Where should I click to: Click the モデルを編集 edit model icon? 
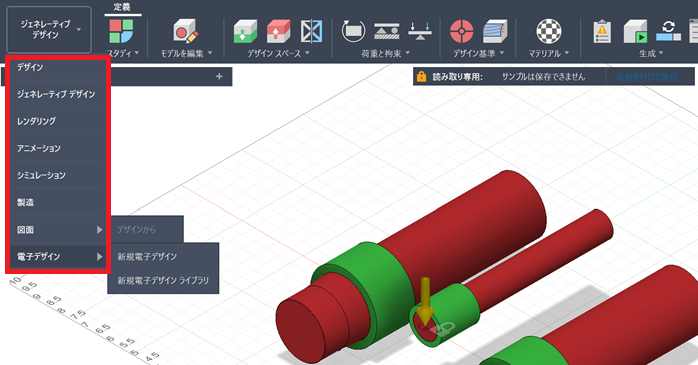(185, 31)
